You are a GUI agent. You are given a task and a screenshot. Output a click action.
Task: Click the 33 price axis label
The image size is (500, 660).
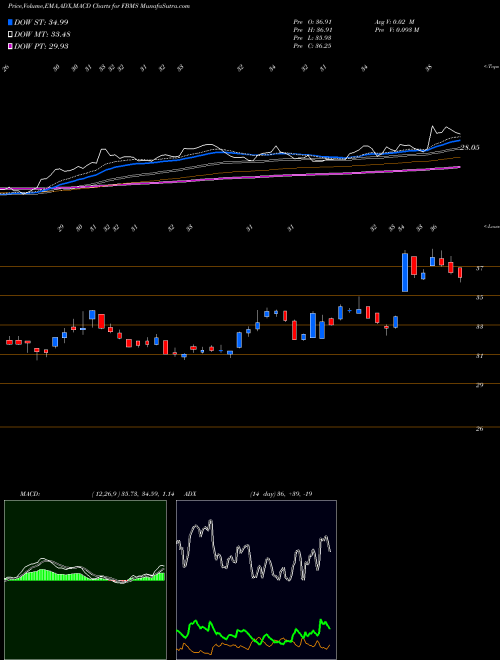click(x=479, y=327)
